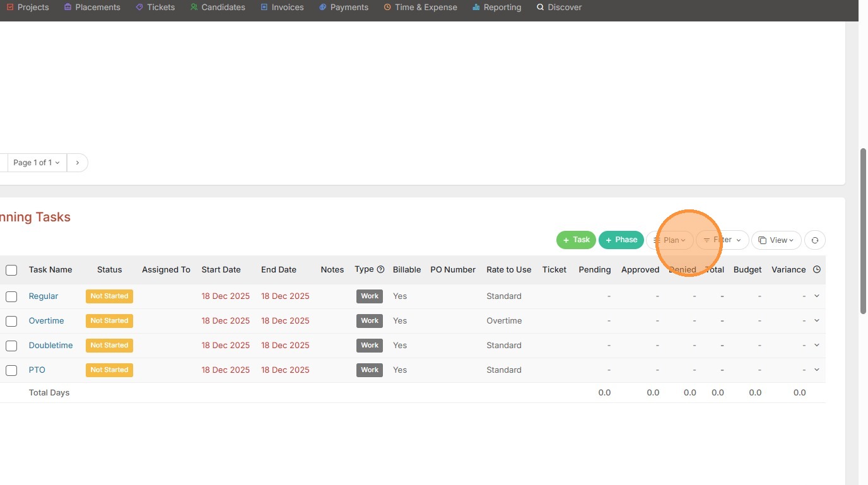Open the Invoices page
Viewport: 868px width, 485px height.
tap(282, 8)
